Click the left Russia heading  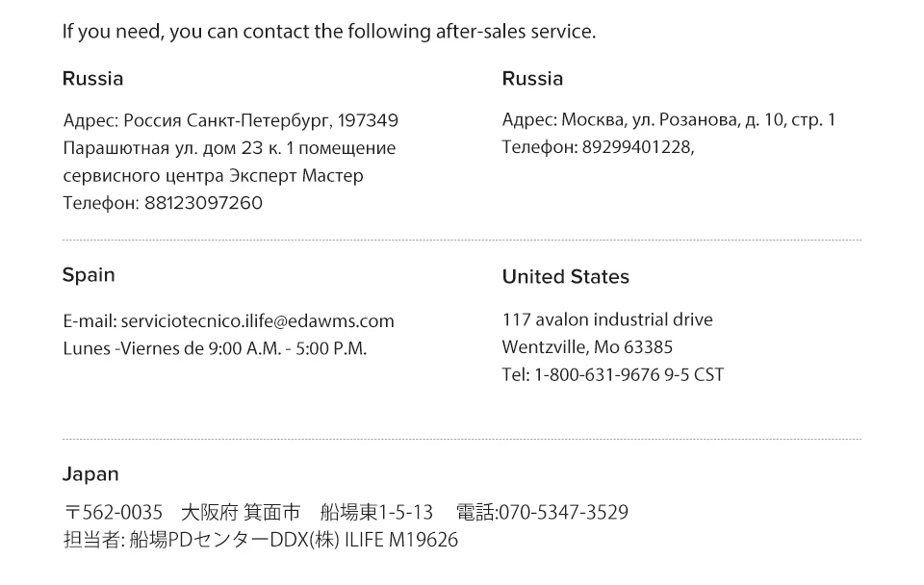pyautogui.click(x=93, y=78)
